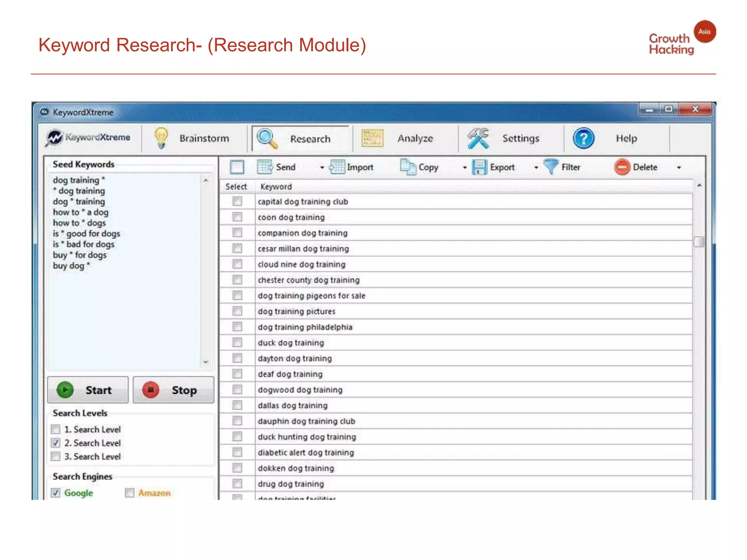Click the green Start play icon

[x=65, y=390]
